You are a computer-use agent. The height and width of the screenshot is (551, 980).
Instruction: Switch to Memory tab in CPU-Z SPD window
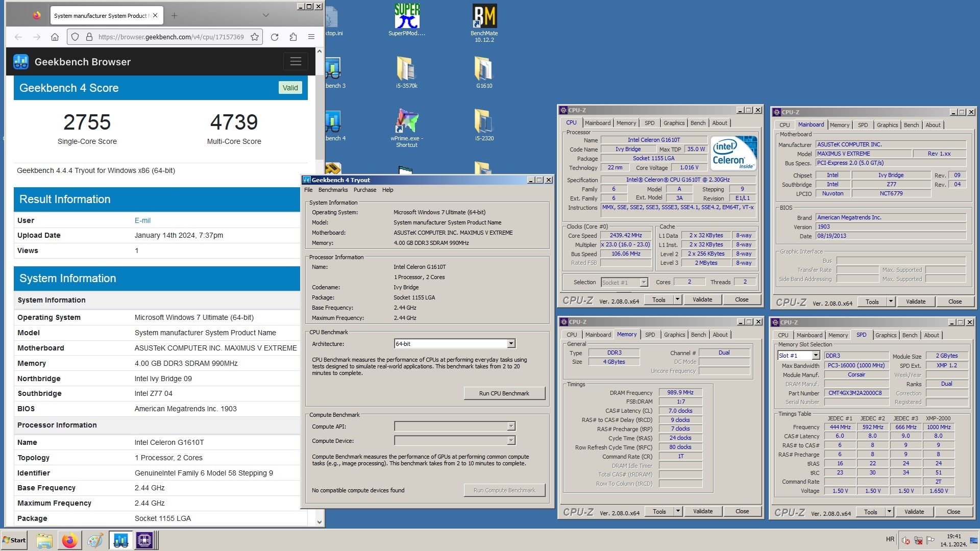click(x=838, y=335)
